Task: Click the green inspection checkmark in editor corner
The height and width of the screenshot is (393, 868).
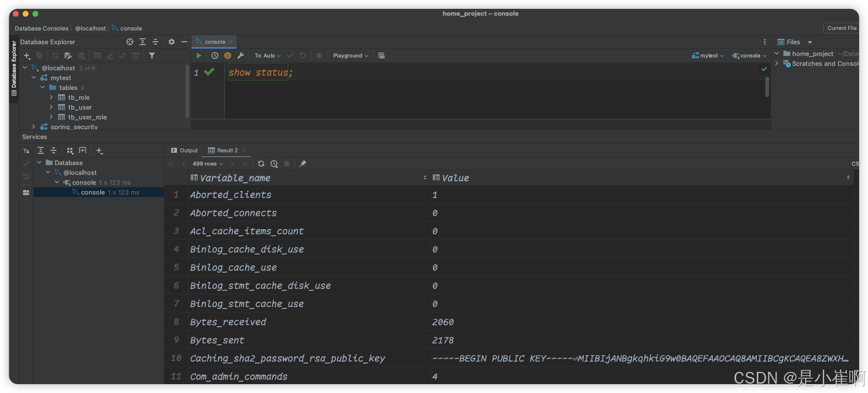Action: pos(764,69)
